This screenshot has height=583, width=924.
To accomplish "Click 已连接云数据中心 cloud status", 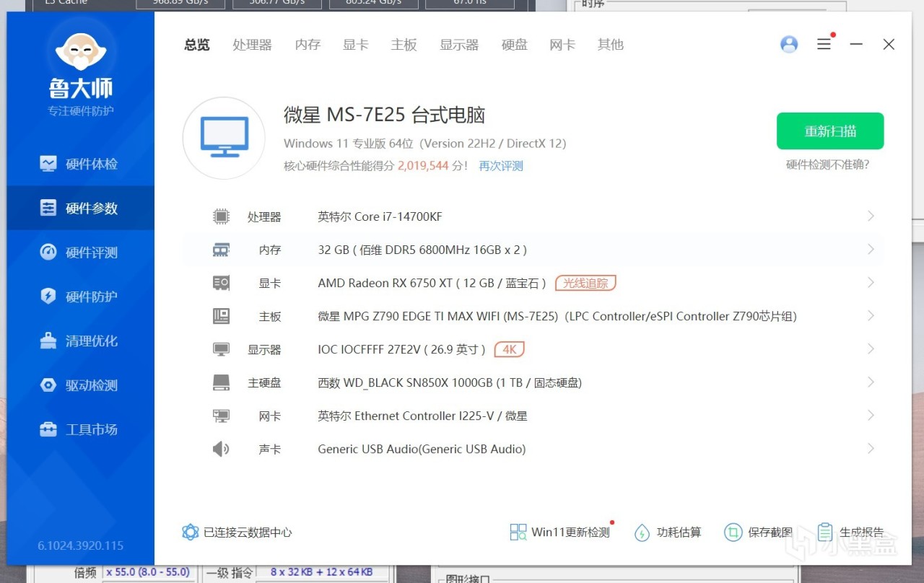I will tap(237, 532).
